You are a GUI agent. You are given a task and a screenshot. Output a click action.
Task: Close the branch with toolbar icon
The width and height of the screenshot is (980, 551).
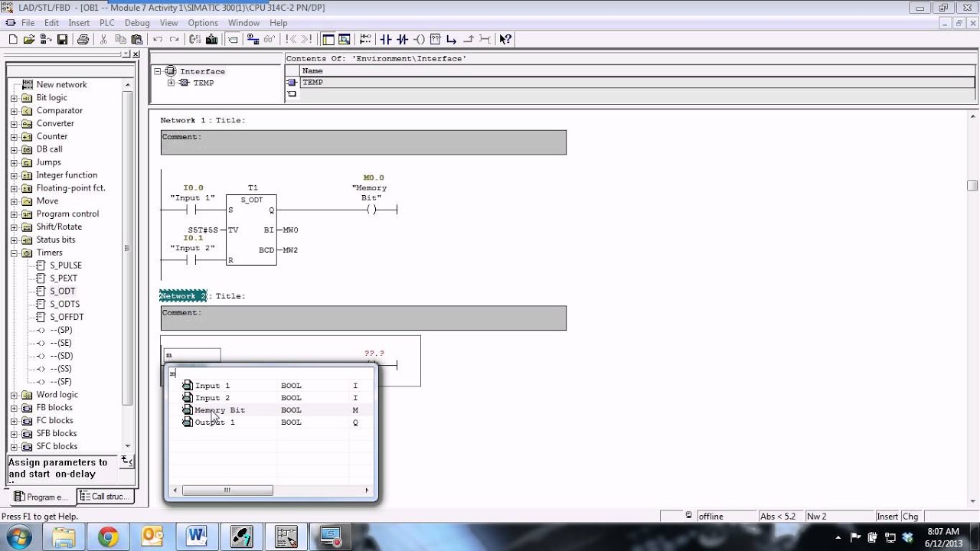(x=469, y=39)
